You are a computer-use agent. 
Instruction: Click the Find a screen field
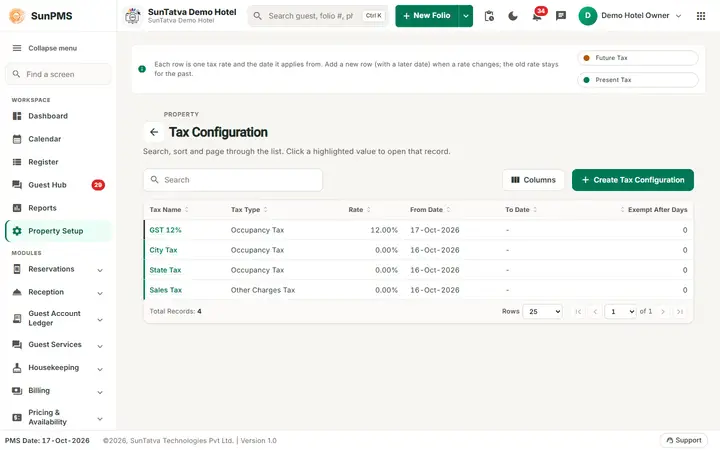click(x=58, y=74)
